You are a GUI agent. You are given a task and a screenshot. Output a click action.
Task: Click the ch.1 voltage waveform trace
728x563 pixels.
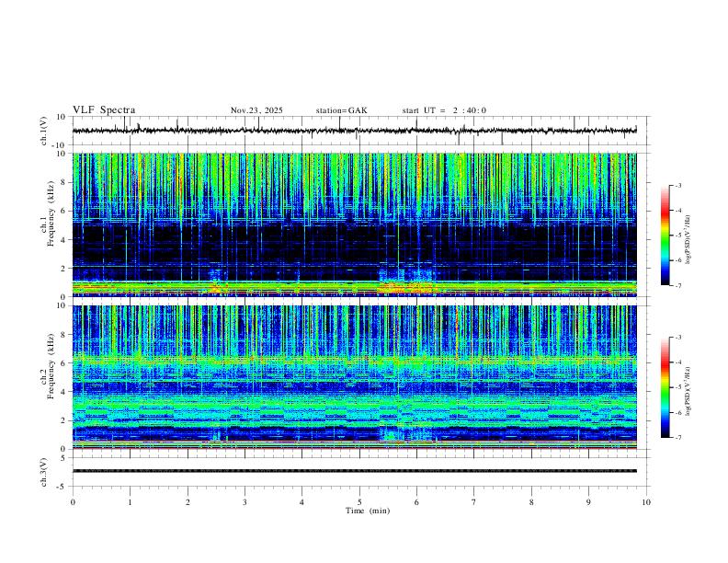click(x=355, y=131)
